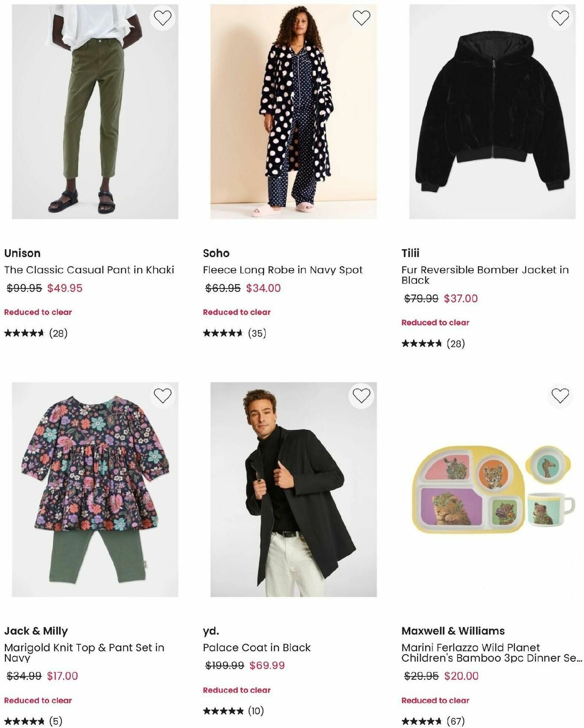This screenshot has width=584, height=728.
Task: Open the Fleece Long Robe product page
Action: pos(282,269)
